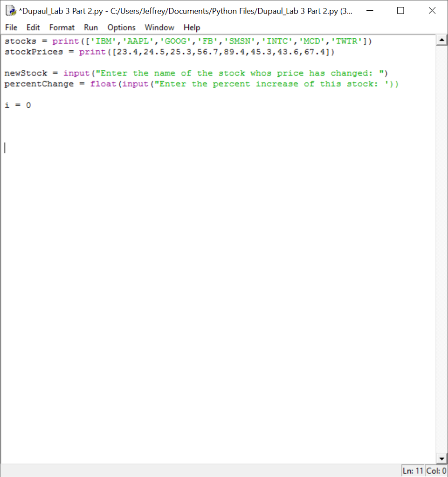Click the scrollbar up arrow
The image size is (448, 477).
tap(441, 40)
